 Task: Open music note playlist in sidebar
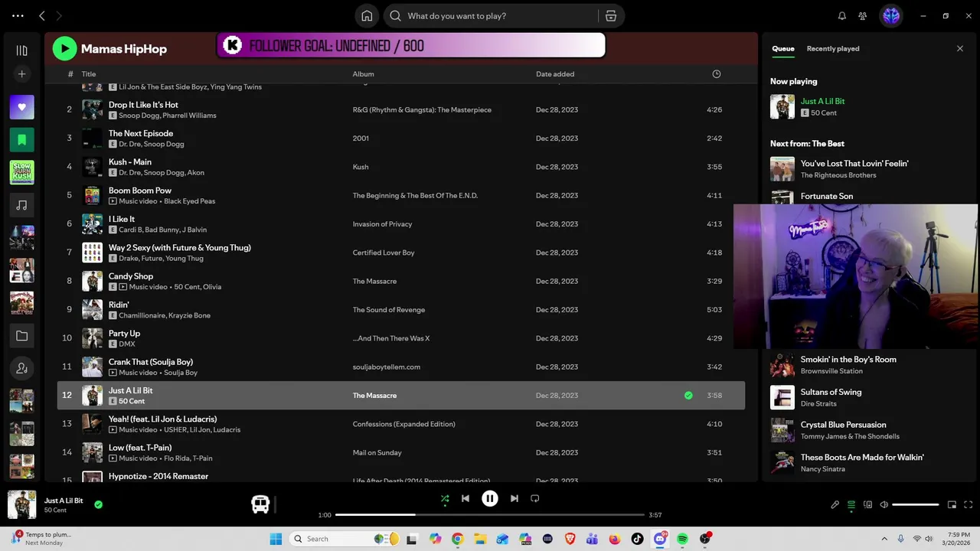coord(21,205)
